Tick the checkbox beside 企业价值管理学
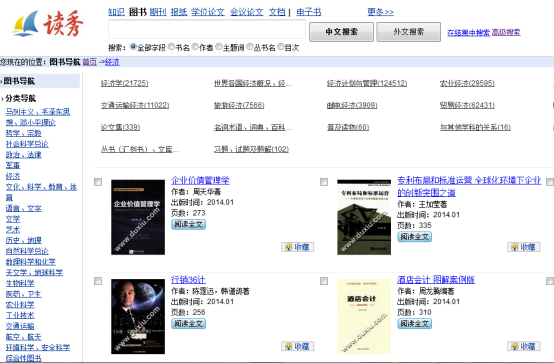 click(x=98, y=182)
